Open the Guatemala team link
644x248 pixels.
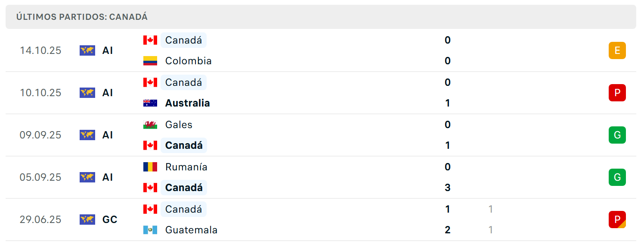point(191,230)
